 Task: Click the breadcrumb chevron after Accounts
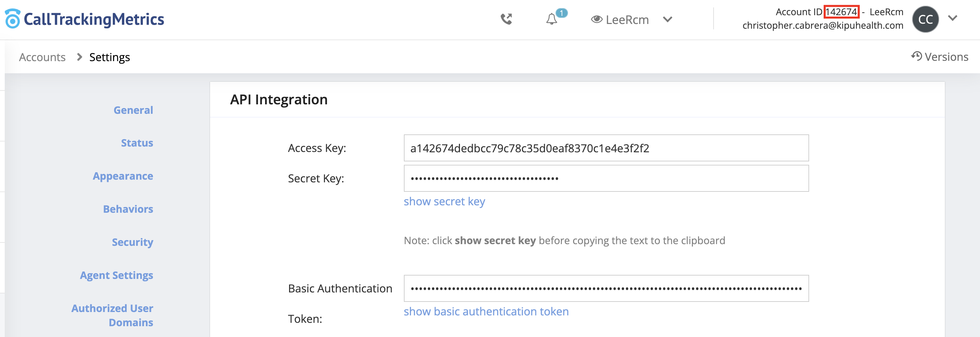[79, 57]
